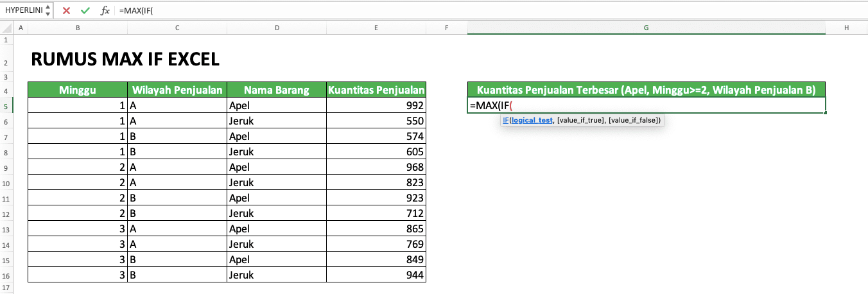The image size is (868, 294).
Task: Select row 10 header
Action: point(6,183)
